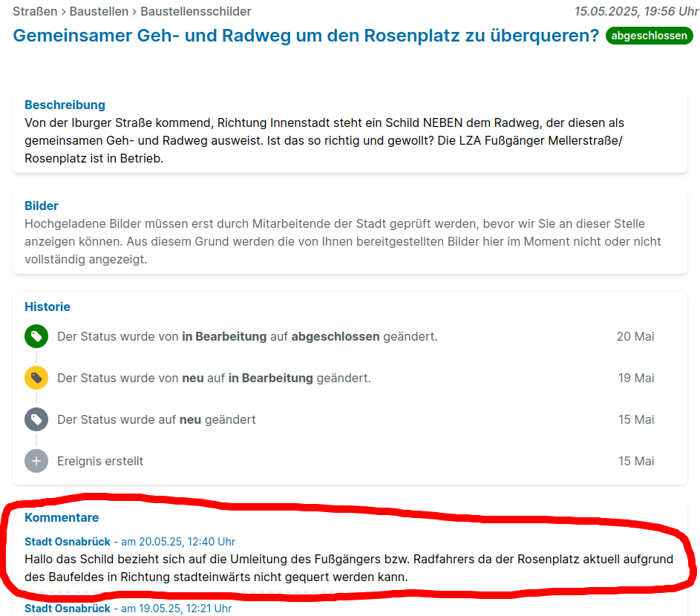Viewport: 700px width, 616px height.
Task: Open the Straßen breadcrumb link
Action: point(35,12)
